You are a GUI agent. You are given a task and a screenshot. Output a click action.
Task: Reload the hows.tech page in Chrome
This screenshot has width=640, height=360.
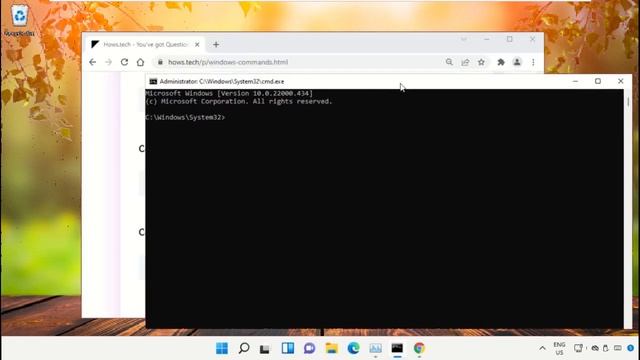(124, 62)
